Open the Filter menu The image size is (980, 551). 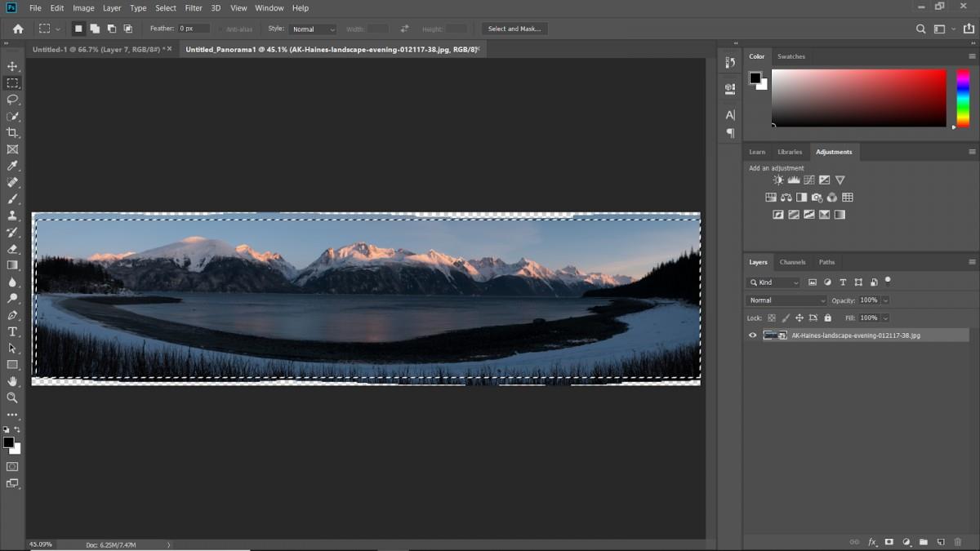coord(194,8)
